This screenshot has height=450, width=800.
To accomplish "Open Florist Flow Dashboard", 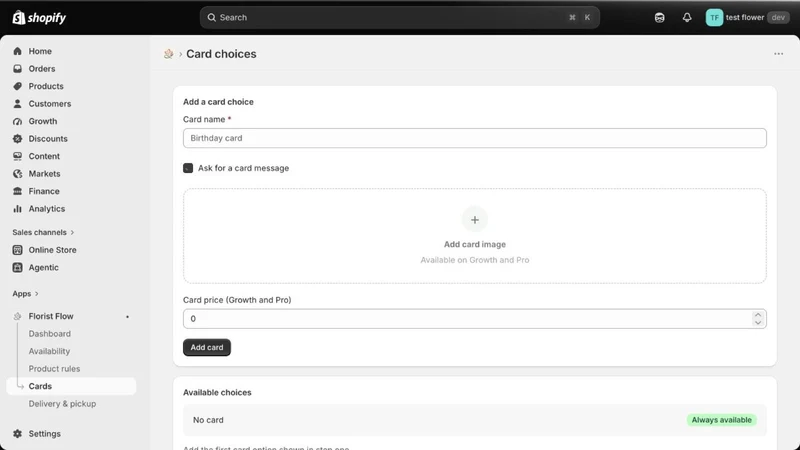I will [x=49, y=334].
